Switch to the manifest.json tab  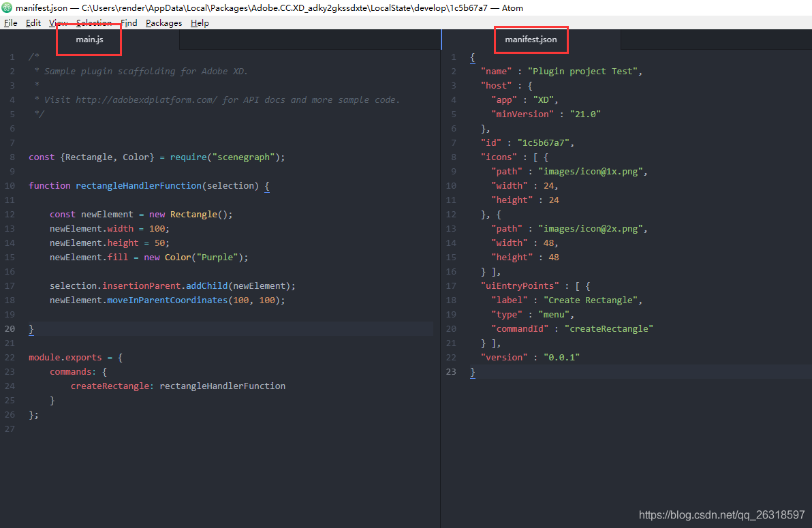[531, 40]
